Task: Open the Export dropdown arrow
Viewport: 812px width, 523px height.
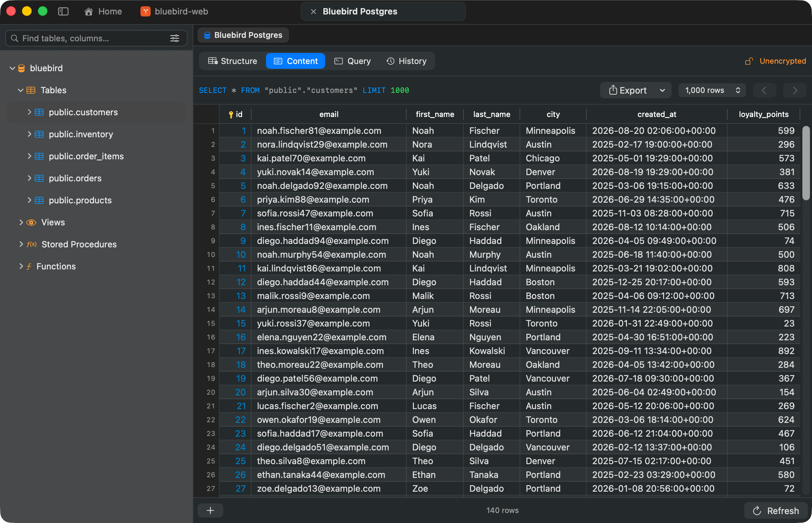Action: [x=662, y=90]
